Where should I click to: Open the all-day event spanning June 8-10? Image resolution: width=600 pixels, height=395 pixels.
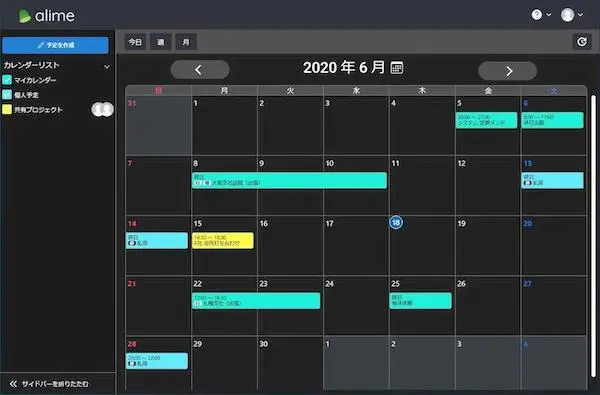(289, 180)
